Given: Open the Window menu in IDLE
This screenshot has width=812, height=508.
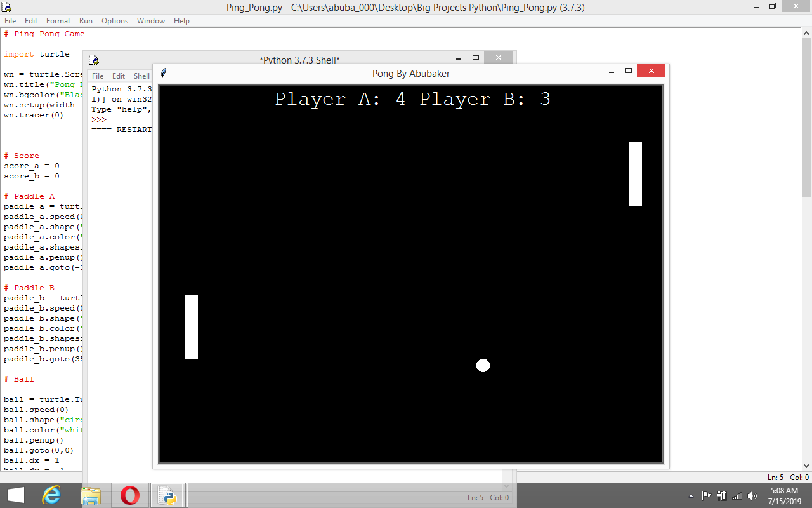Looking at the screenshot, I should click(x=151, y=20).
